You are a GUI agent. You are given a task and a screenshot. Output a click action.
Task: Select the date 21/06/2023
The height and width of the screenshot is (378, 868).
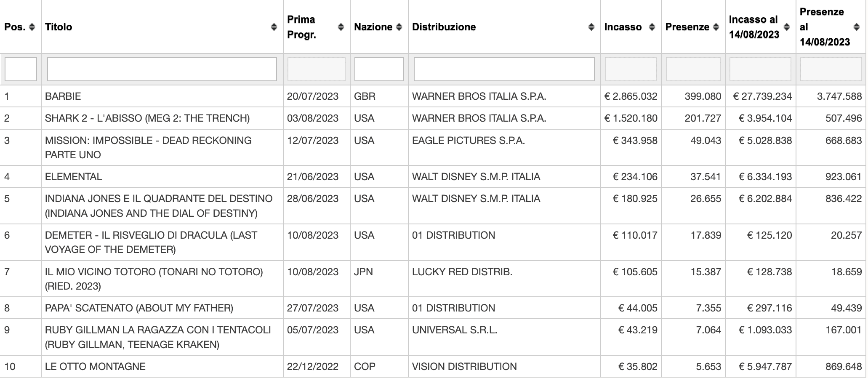tap(313, 177)
